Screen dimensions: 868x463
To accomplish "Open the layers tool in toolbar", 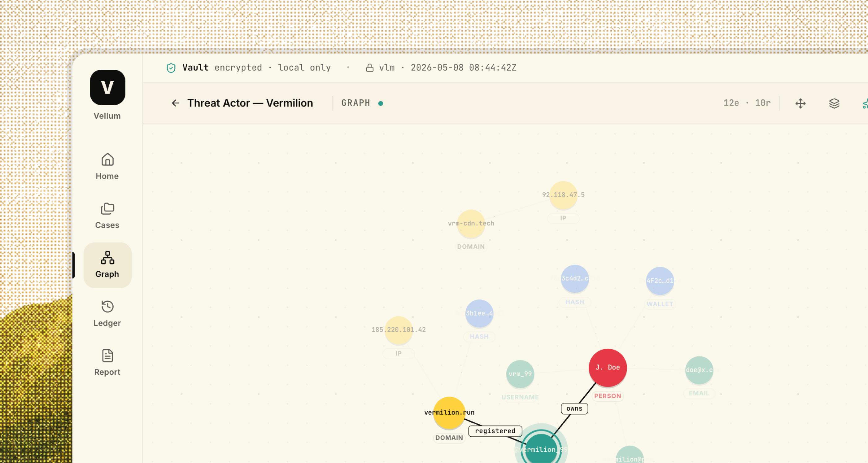I will (834, 103).
